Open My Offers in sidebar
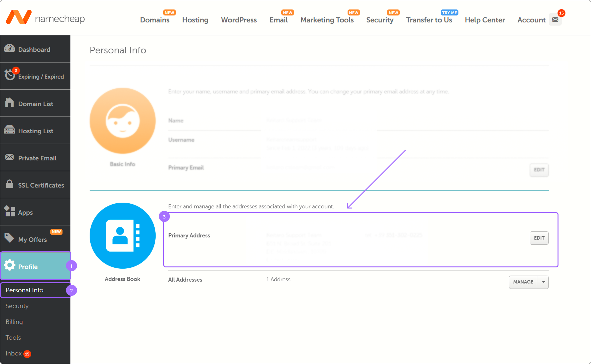Screen dimensions: 591x364 pyautogui.click(x=35, y=239)
